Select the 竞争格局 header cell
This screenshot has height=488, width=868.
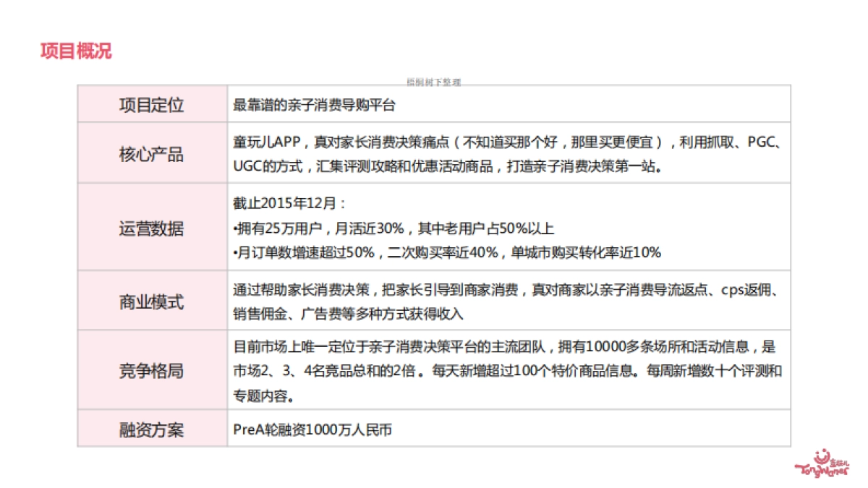pyautogui.click(x=152, y=371)
